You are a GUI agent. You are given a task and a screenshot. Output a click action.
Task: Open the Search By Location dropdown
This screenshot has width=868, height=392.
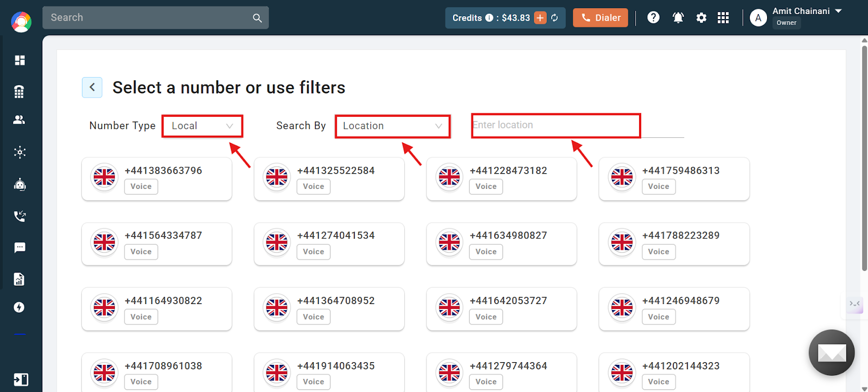[x=393, y=126]
